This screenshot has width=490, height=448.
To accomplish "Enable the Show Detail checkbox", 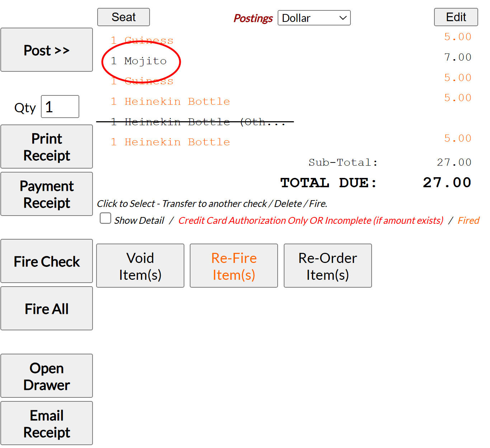I will point(105,218).
